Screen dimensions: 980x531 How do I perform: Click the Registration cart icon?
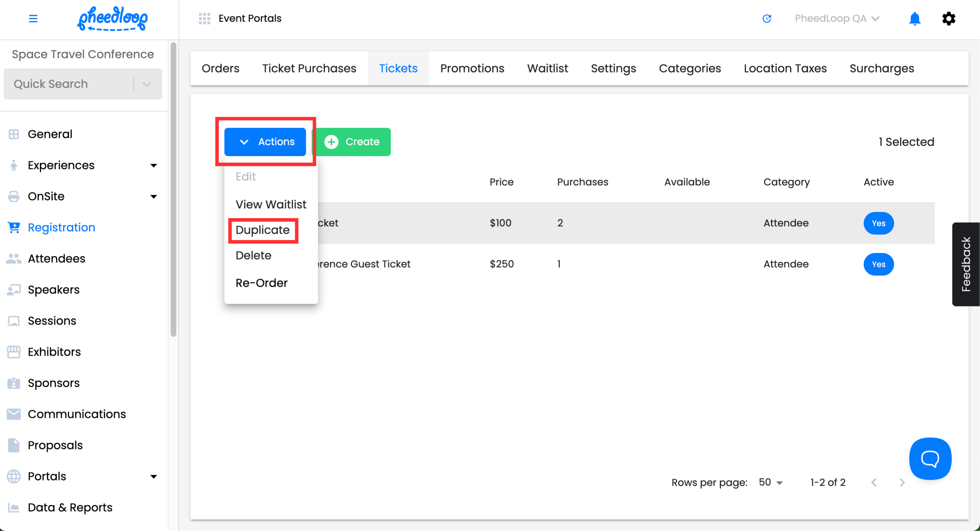14,227
